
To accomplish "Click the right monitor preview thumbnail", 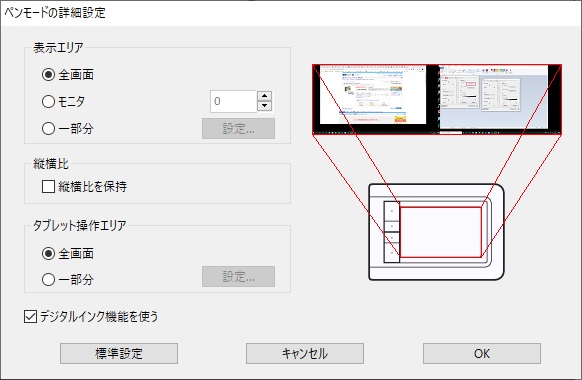I will [494, 98].
